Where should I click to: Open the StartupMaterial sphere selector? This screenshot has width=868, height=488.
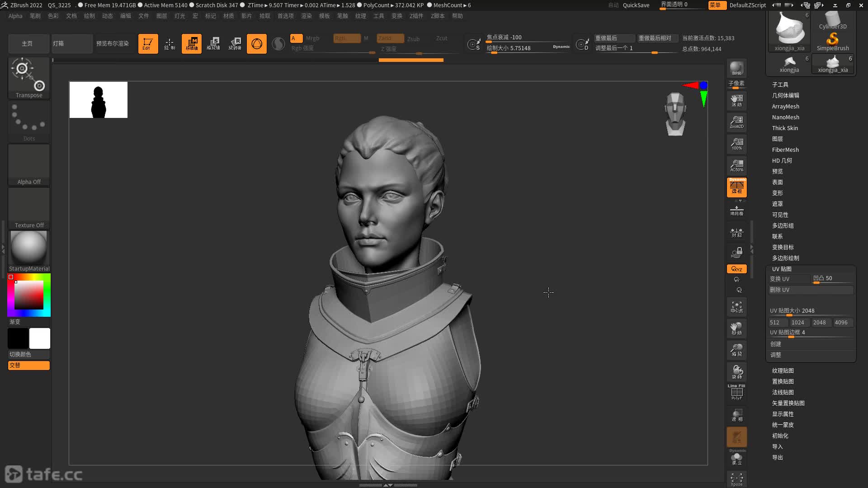(x=29, y=251)
